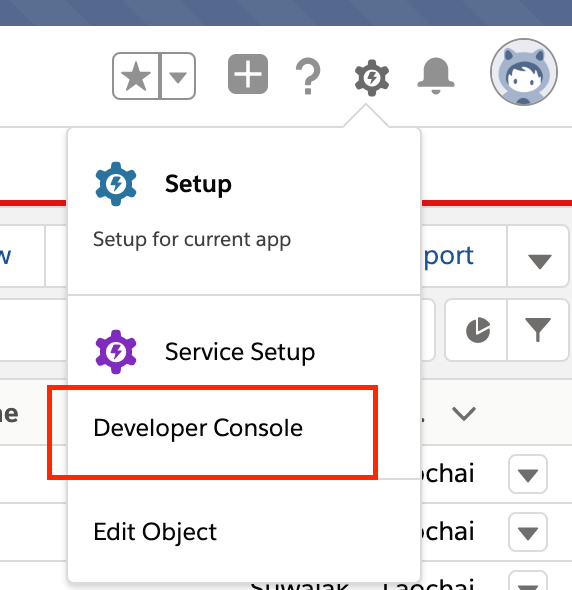Screen dimensions: 572x590
Task: Open the notifications bell
Action: (x=436, y=76)
